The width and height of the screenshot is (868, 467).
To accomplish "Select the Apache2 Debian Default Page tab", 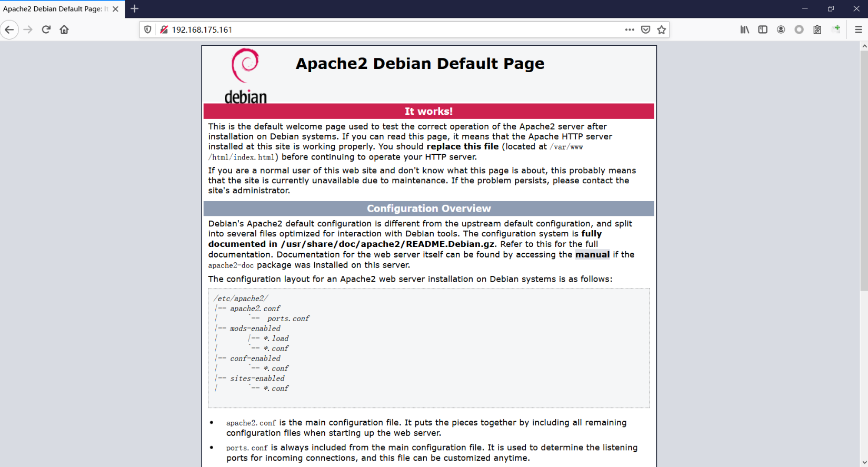I will (x=62, y=9).
